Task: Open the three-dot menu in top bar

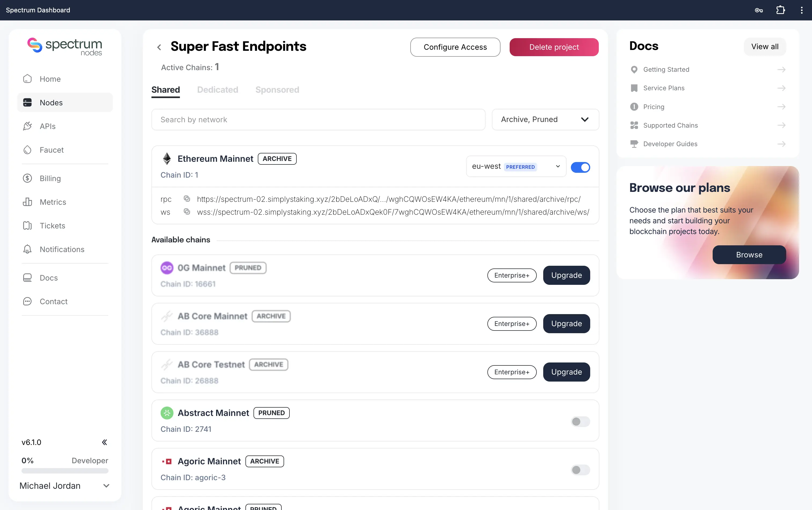Action: point(802,10)
